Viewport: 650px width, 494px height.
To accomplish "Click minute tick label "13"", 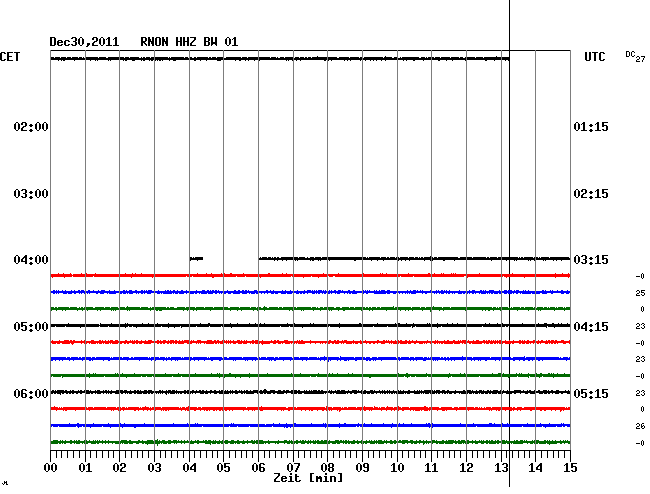I will pos(501,468).
